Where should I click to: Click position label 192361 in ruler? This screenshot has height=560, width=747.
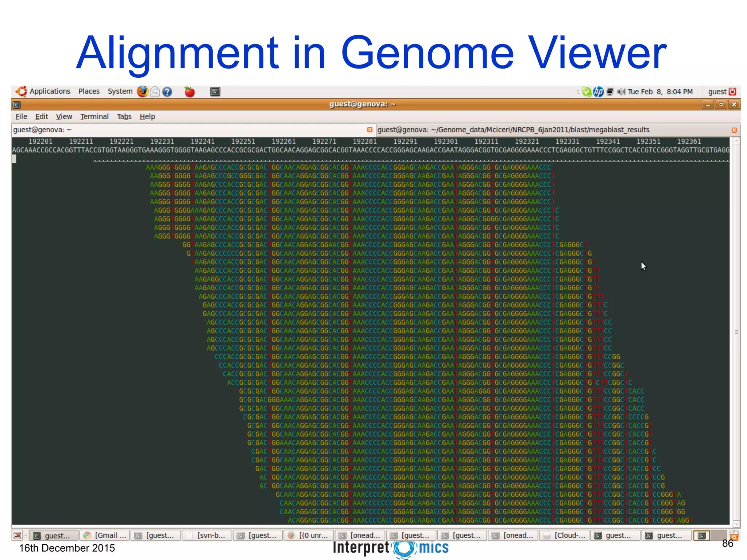click(689, 141)
